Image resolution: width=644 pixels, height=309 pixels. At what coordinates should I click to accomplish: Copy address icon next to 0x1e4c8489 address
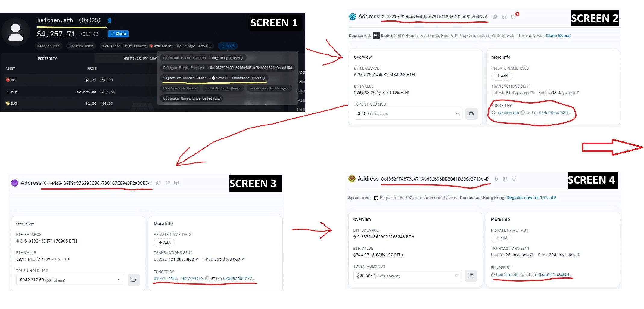coord(158,183)
